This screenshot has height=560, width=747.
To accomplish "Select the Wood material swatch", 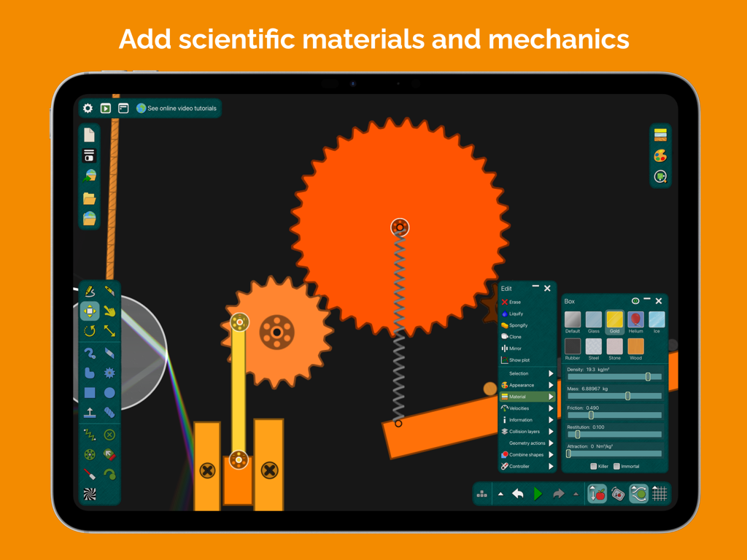I will coord(635,346).
